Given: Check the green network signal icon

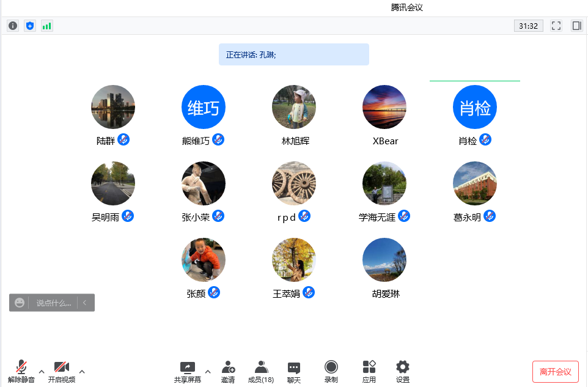Looking at the screenshot, I should [47, 26].
